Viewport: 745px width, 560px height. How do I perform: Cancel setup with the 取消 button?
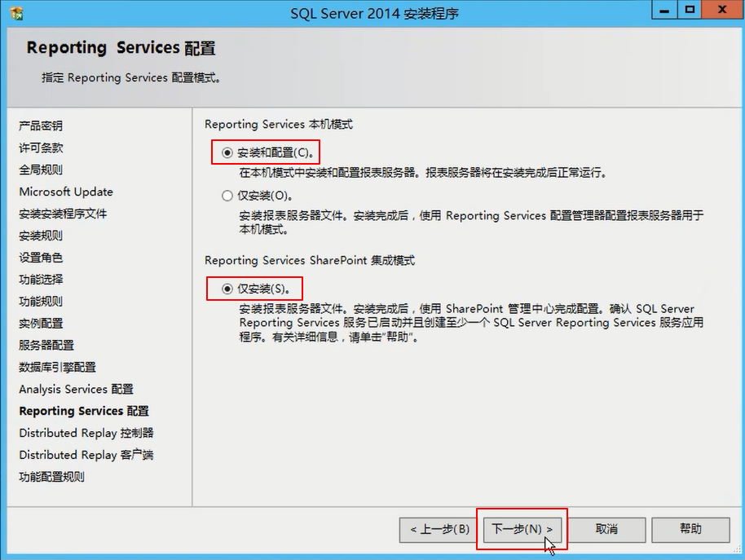pos(606,529)
